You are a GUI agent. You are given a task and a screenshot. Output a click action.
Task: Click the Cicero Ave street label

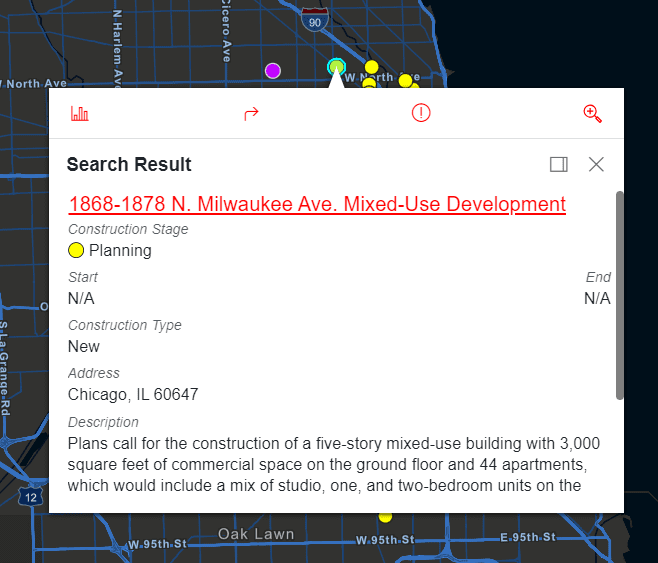pos(226,30)
